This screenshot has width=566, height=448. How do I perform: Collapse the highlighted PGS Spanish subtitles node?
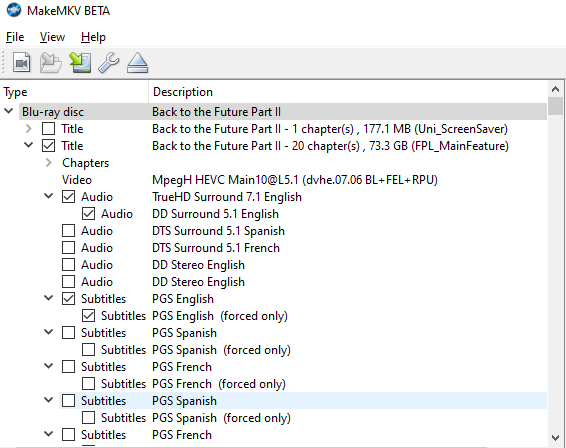48,400
